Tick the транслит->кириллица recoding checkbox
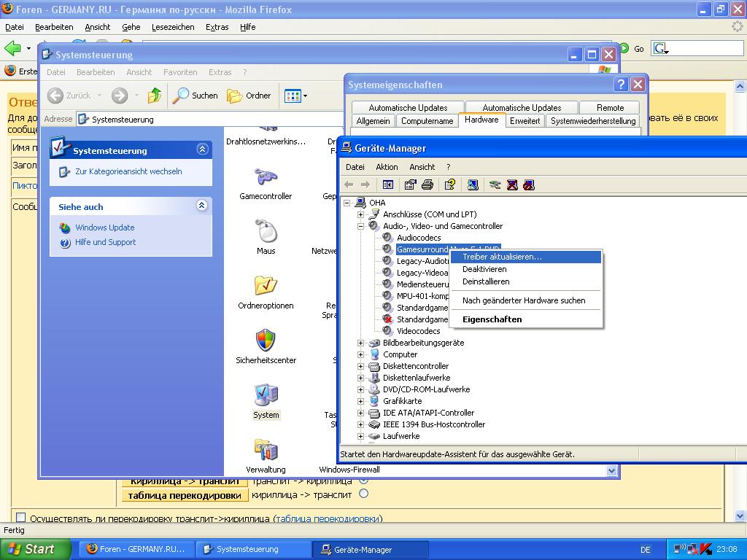 pyautogui.click(x=21, y=517)
